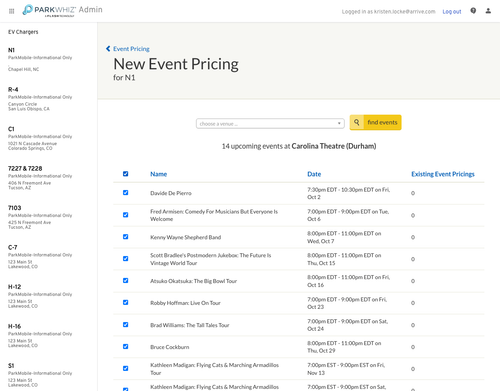This screenshot has height=391, width=500.
Task: Select the EV Chargers sidebar entry
Action: point(23,32)
